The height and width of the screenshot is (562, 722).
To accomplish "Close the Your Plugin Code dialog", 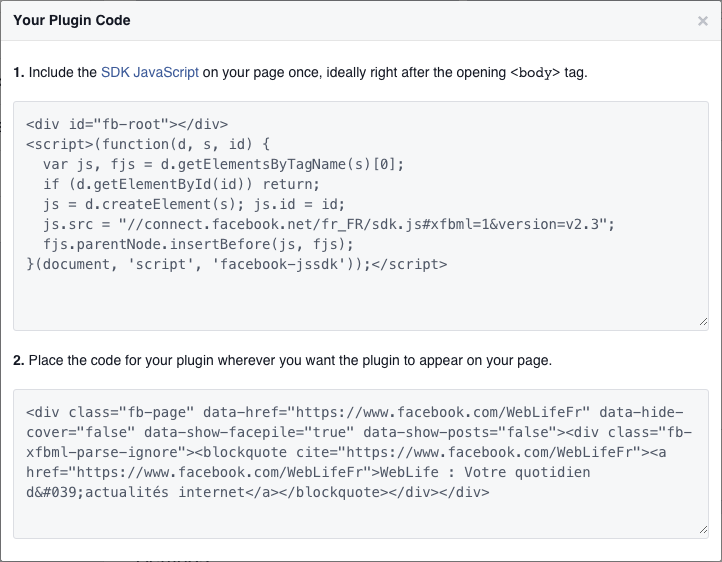I will coord(702,21).
